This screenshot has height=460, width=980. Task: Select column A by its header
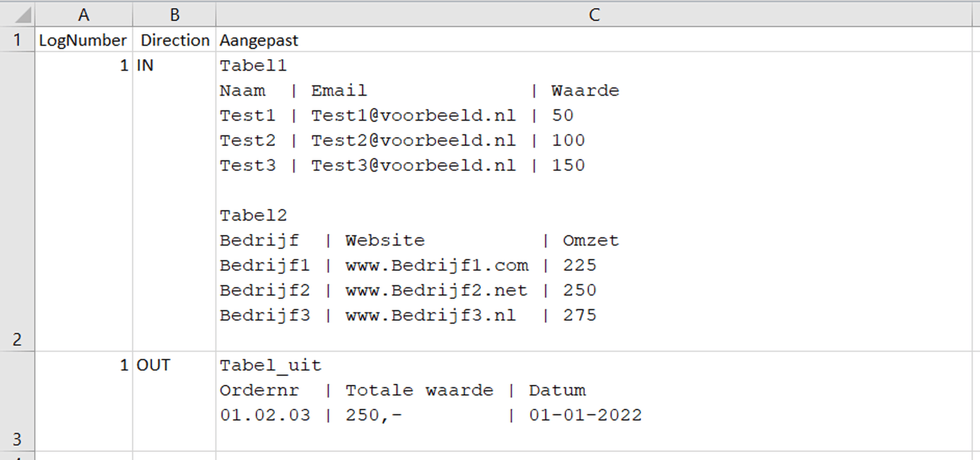tap(83, 15)
